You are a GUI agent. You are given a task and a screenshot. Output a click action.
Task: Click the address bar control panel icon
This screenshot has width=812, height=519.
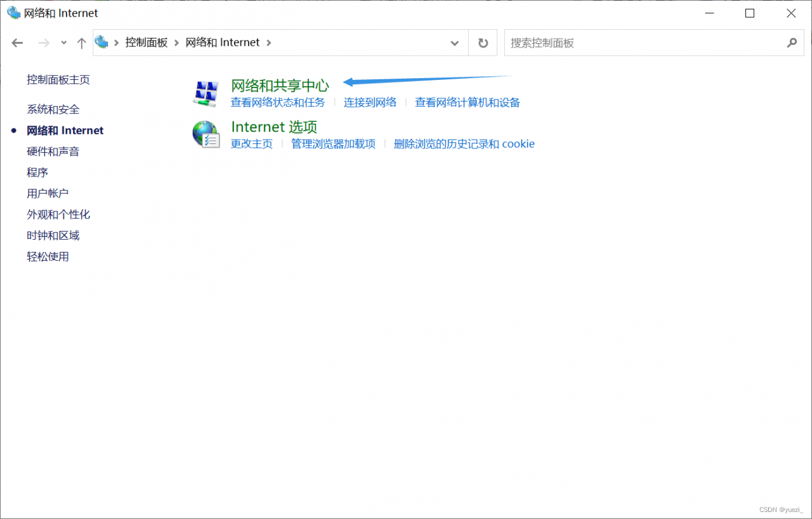pos(101,43)
